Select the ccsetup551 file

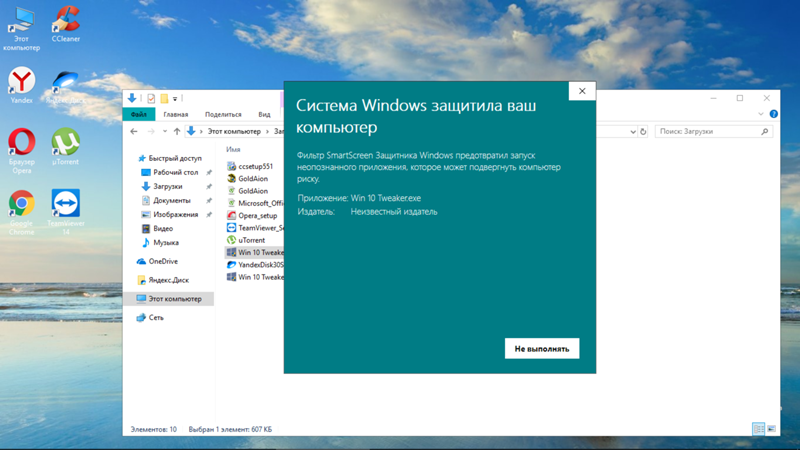coord(255,166)
